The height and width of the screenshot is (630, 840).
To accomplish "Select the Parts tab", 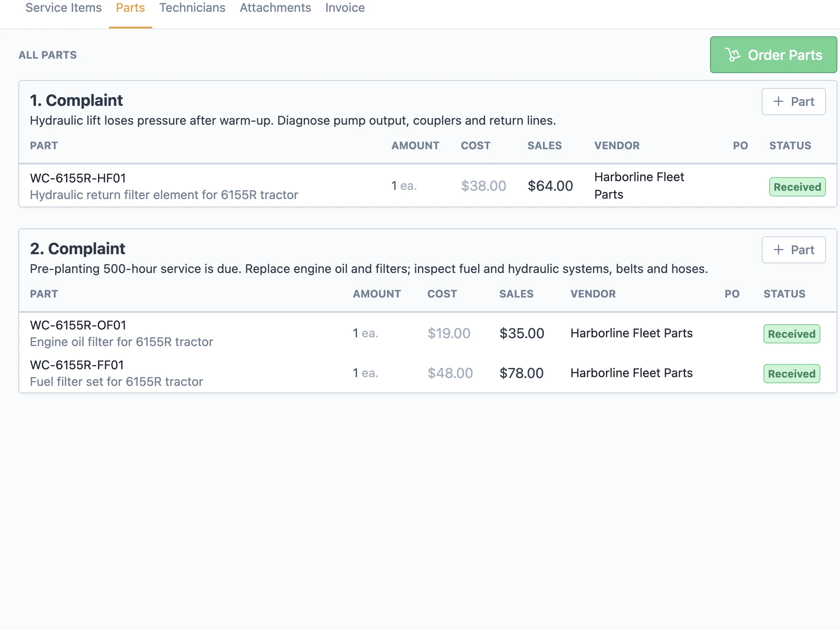I will coord(130,8).
